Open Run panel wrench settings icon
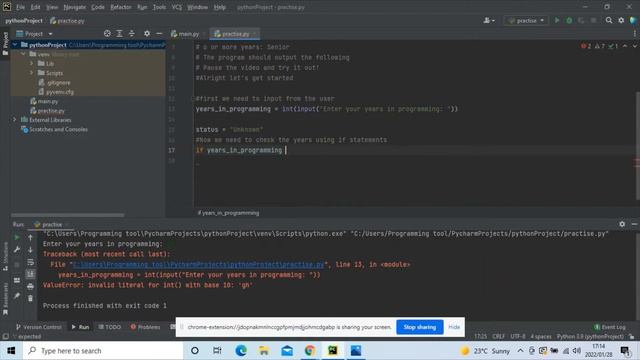Screen dimensions: 640x360 pos(17,249)
